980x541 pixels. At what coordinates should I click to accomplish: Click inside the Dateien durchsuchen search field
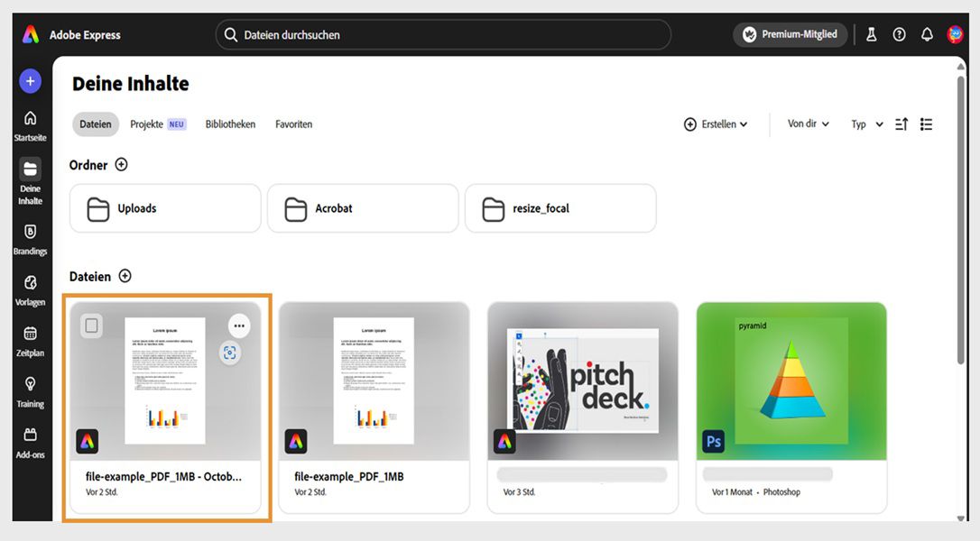click(x=442, y=34)
